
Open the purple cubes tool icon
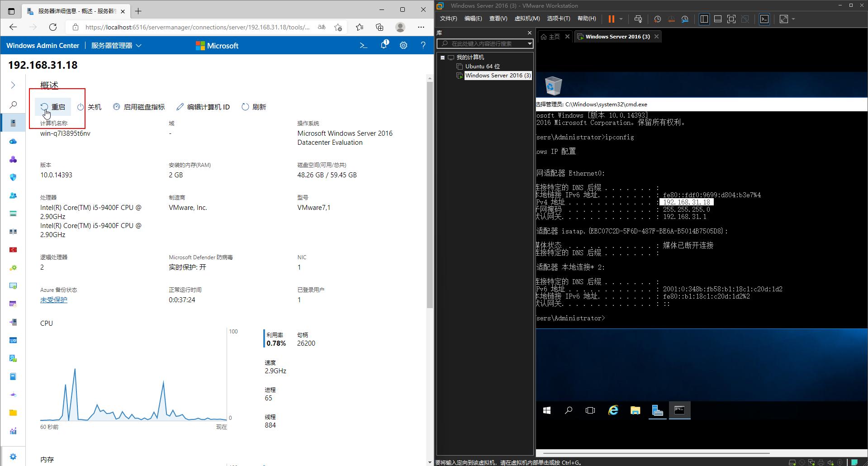13,159
